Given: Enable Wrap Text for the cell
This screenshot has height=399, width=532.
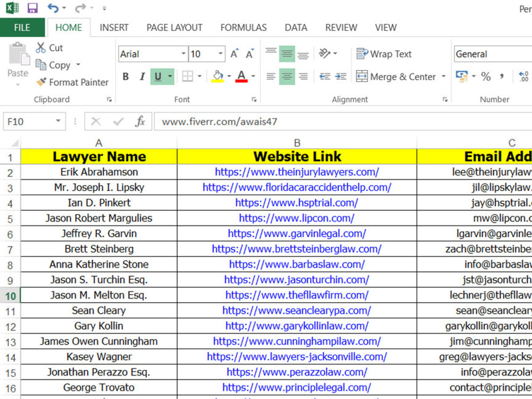Looking at the screenshot, I should [384, 54].
